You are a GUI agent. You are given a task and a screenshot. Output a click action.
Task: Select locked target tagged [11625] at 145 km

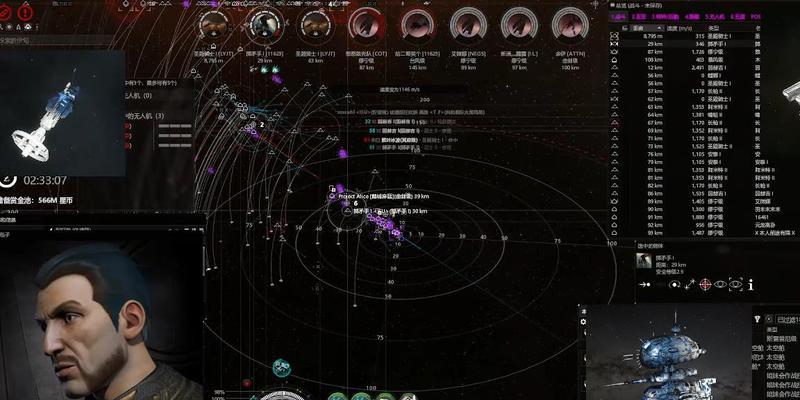(x=417, y=24)
